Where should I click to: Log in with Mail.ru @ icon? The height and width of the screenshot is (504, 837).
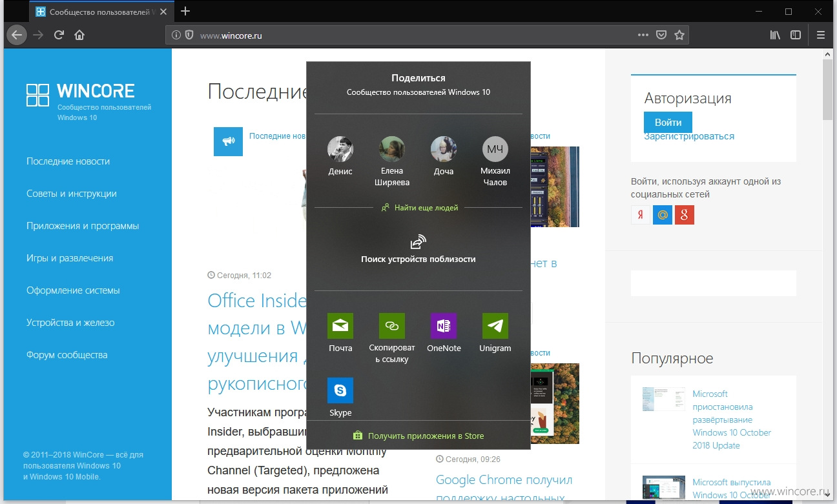click(663, 215)
